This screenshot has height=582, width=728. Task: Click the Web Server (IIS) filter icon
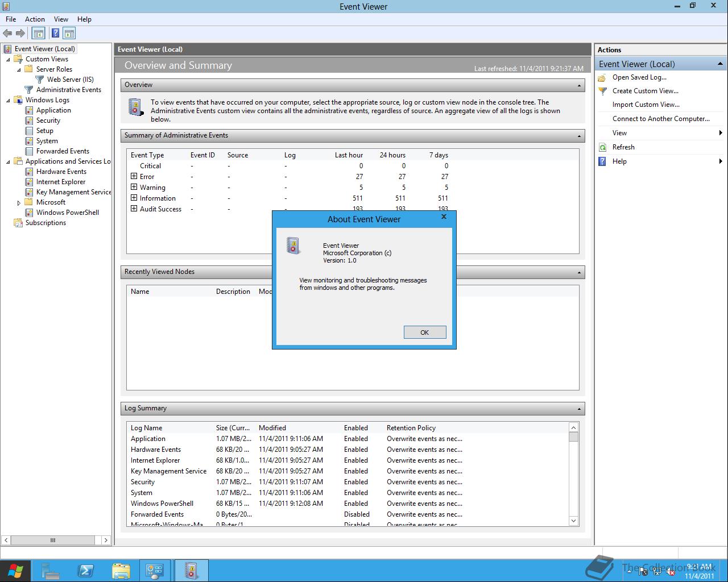coord(40,80)
